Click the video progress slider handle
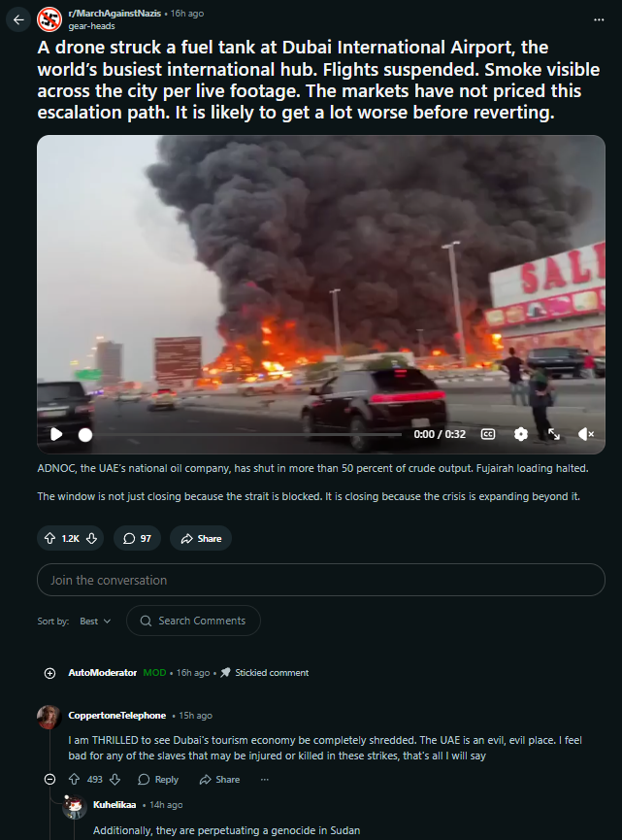 tap(85, 434)
